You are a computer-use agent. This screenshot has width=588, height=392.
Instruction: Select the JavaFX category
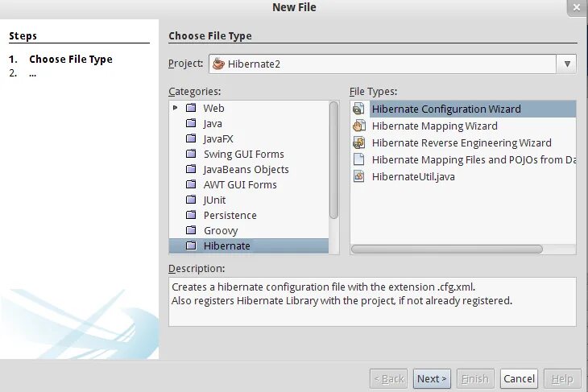tap(218, 139)
